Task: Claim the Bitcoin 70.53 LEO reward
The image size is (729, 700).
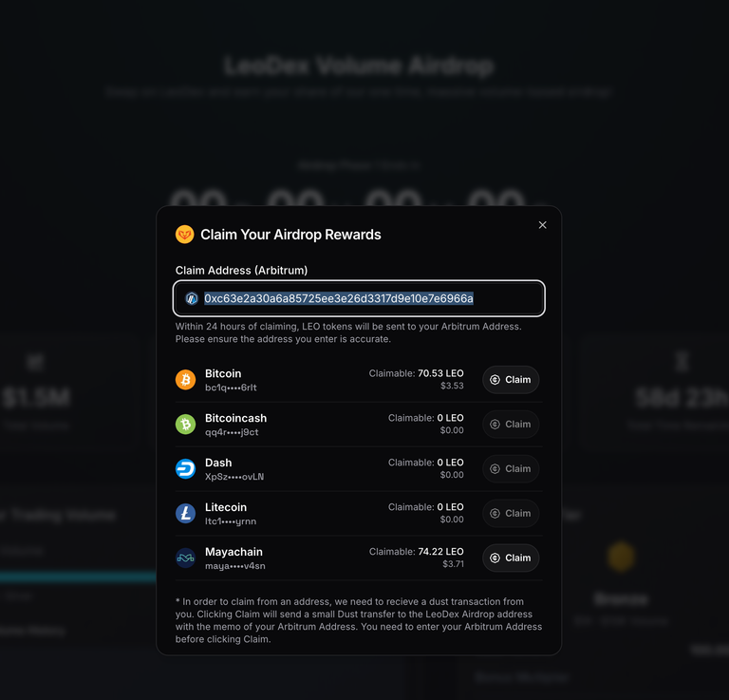Action: coord(511,380)
